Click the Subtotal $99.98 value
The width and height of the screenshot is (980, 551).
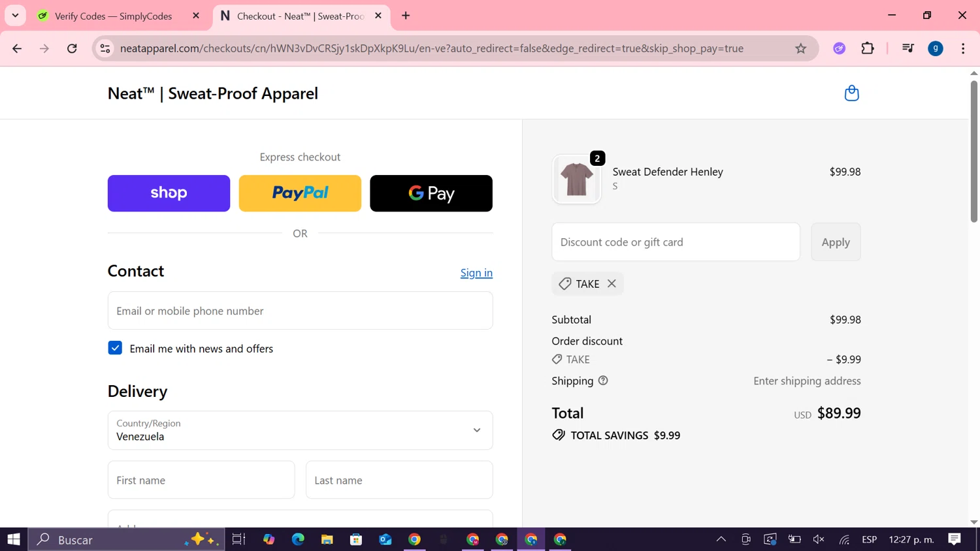click(845, 320)
